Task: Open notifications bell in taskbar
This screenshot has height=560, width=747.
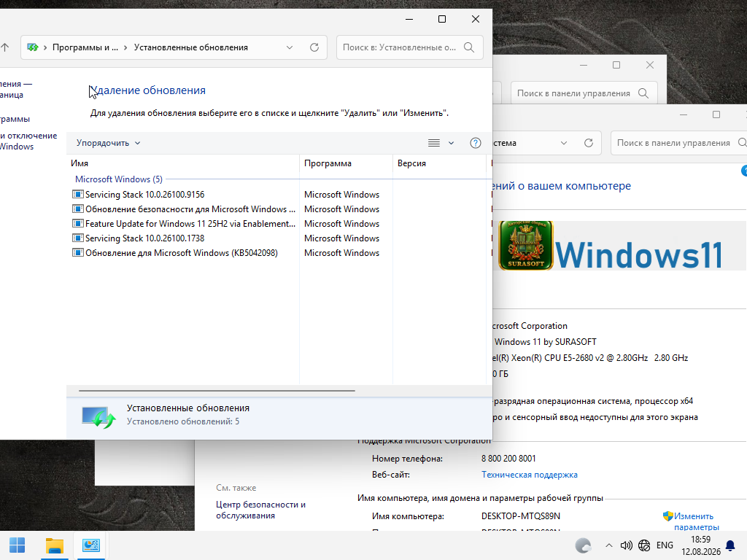Action: coord(729,545)
